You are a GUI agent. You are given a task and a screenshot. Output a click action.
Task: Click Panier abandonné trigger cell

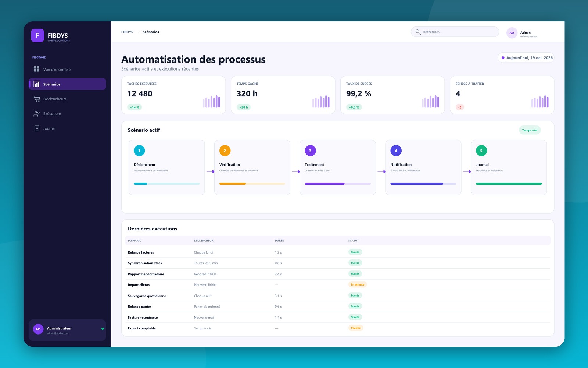coord(207,307)
